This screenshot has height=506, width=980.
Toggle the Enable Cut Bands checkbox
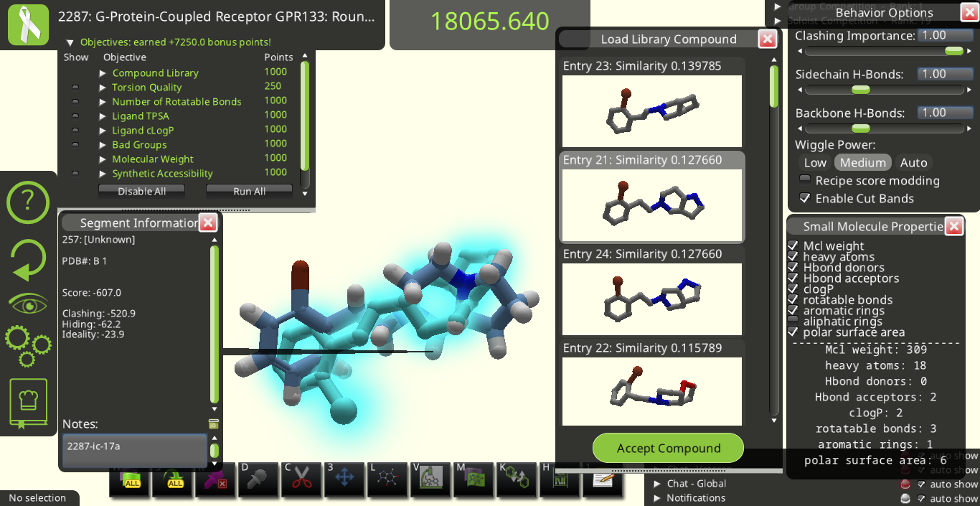tap(805, 199)
